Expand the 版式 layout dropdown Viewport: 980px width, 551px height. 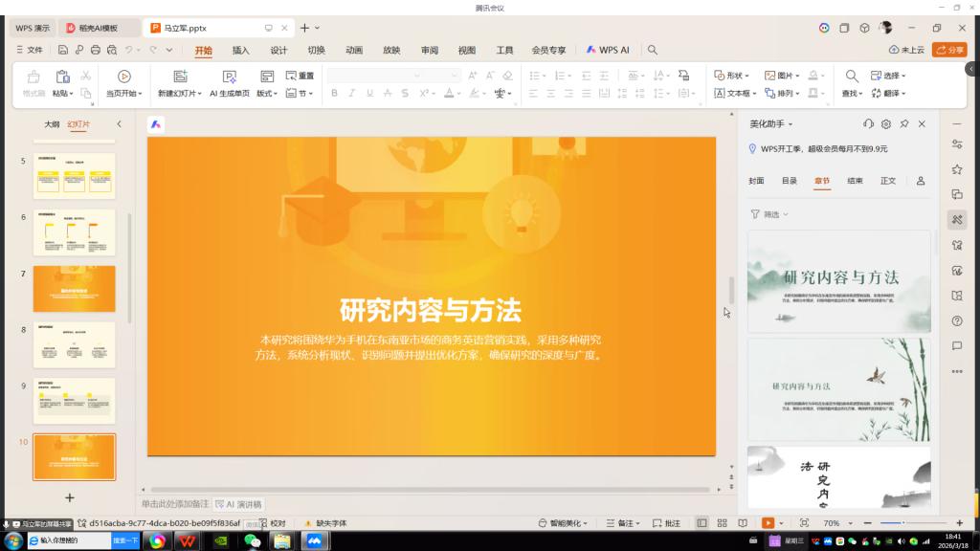click(x=267, y=94)
